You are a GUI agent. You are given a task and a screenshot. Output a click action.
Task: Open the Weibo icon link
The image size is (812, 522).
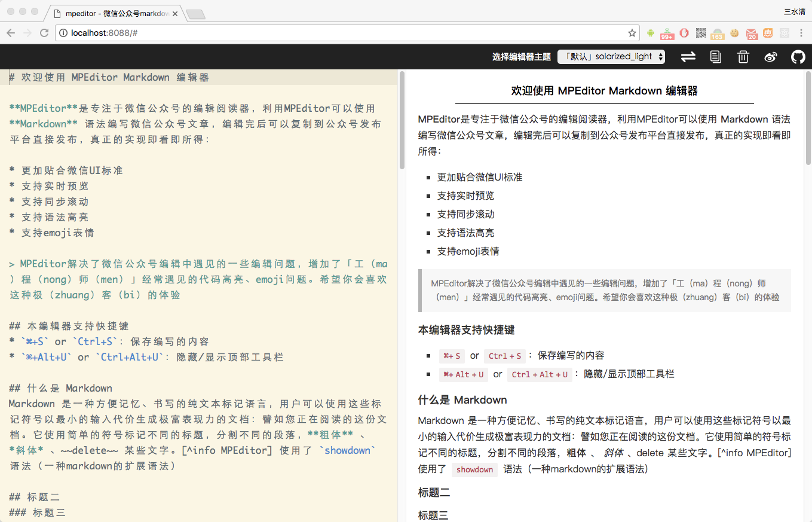click(x=771, y=57)
